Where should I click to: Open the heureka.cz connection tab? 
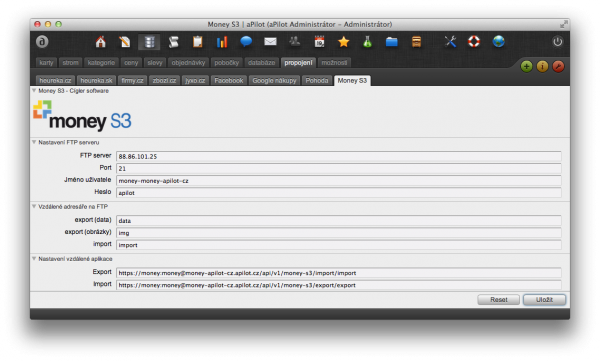tap(55, 80)
